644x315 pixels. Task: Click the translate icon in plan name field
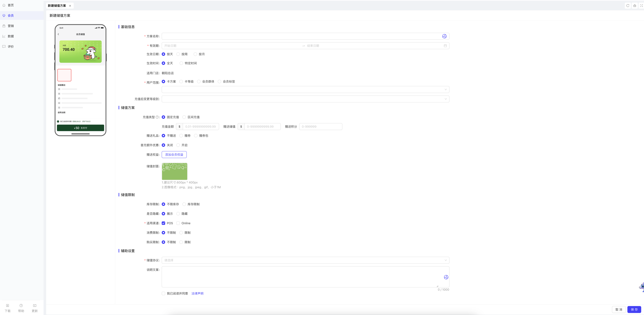point(444,36)
